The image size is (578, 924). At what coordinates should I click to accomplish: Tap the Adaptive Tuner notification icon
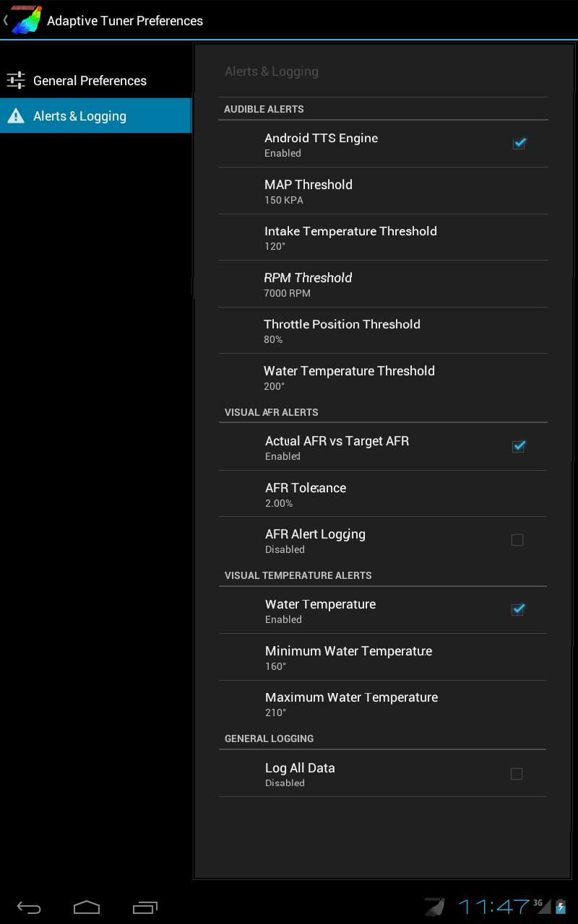click(435, 907)
